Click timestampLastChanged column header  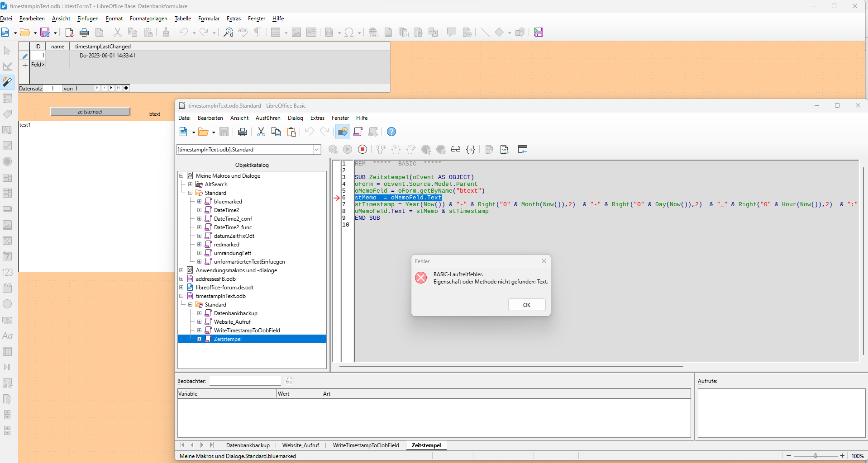[x=103, y=47]
